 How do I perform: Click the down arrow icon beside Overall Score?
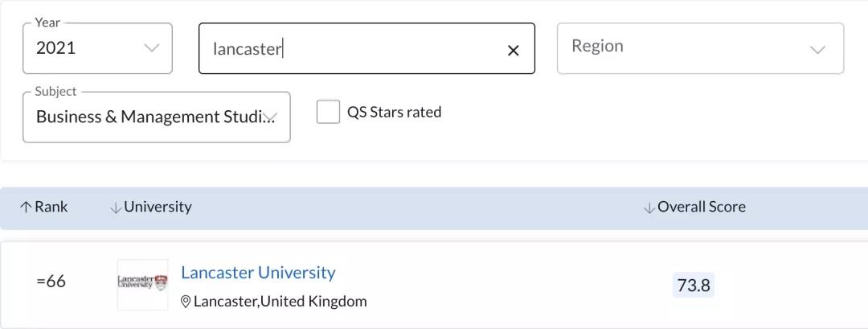649,208
